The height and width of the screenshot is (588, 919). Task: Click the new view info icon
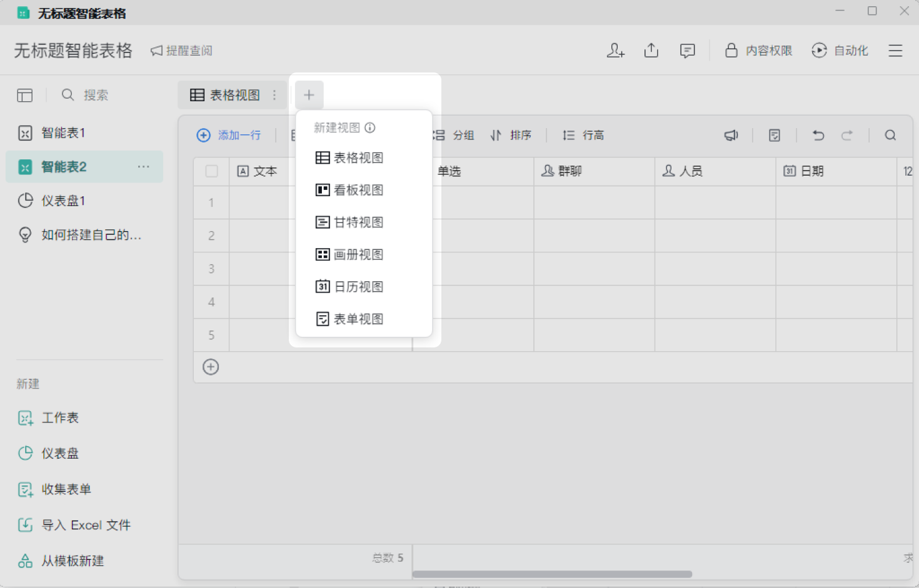click(370, 128)
